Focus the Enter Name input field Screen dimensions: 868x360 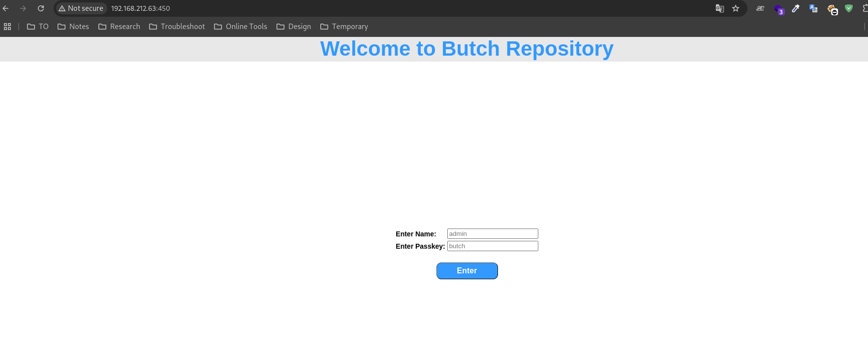click(x=492, y=234)
